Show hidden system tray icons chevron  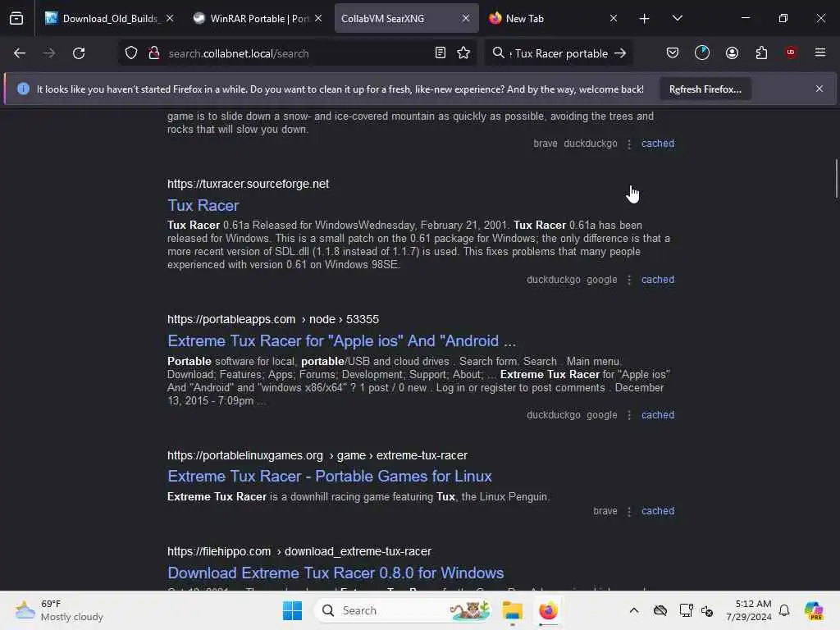tap(634, 610)
